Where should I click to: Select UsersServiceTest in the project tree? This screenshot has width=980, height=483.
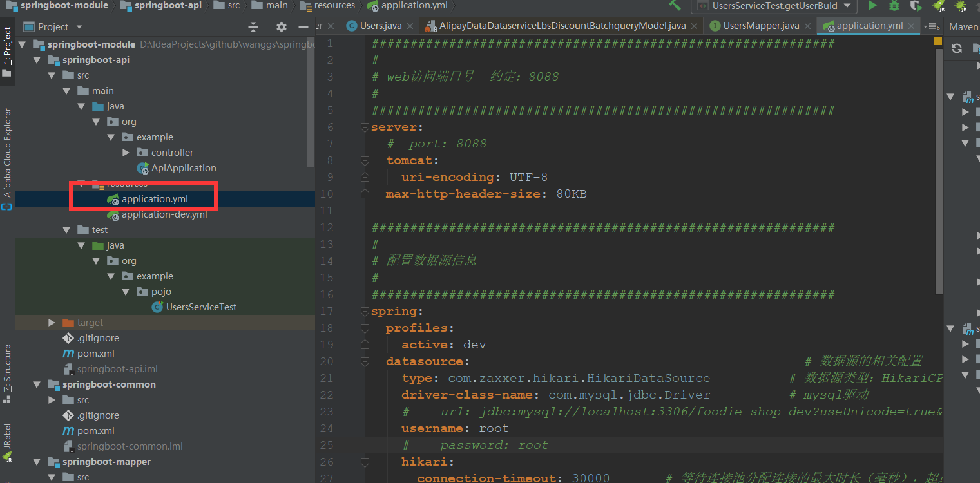pyautogui.click(x=194, y=307)
